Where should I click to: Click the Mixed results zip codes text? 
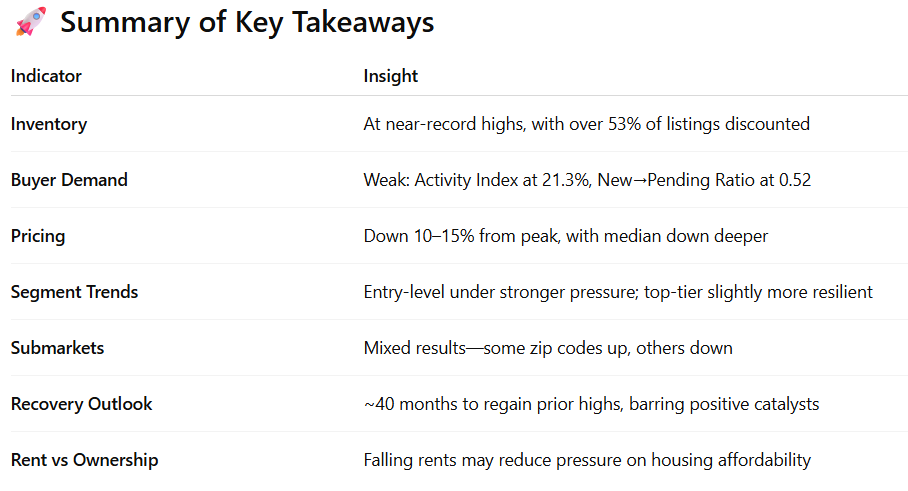click(548, 348)
